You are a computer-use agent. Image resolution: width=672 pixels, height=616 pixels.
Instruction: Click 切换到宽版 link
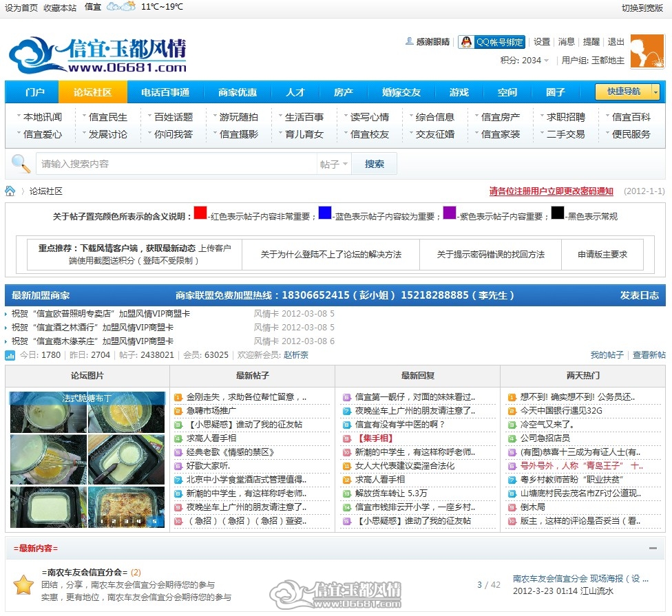642,8
